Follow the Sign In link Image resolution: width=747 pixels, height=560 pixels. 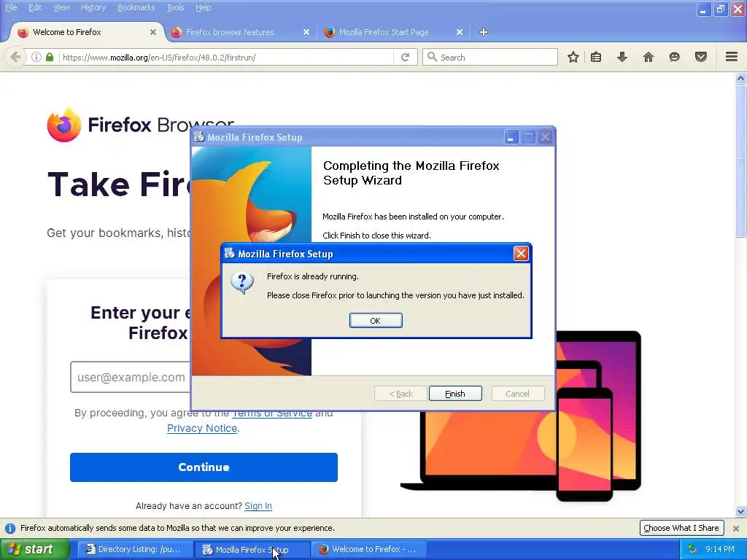point(258,506)
